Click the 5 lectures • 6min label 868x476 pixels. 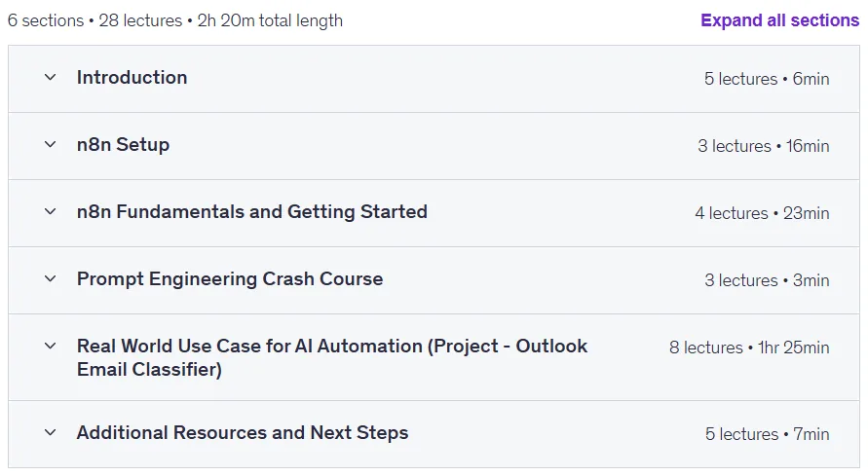tap(767, 79)
